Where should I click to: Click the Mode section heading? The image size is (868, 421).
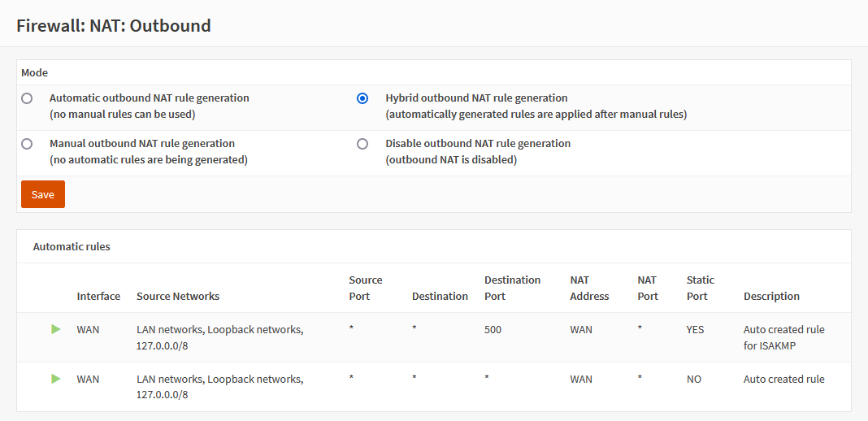point(34,72)
